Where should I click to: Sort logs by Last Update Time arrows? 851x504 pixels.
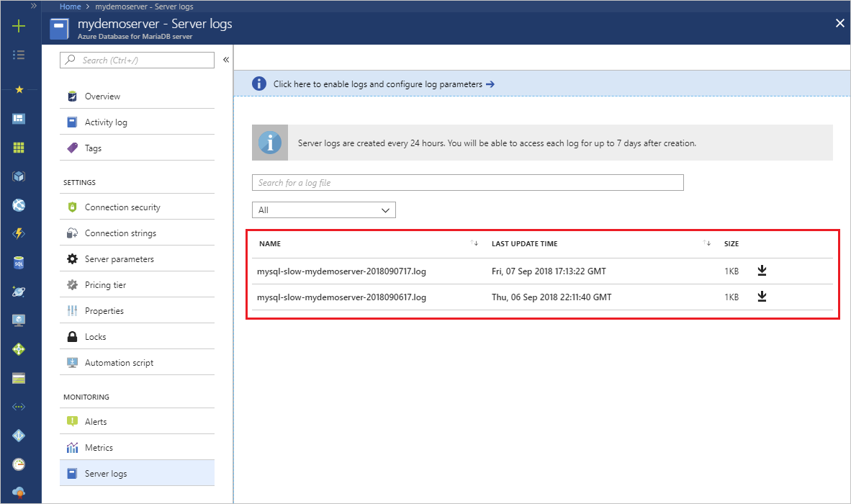pyautogui.click(x=706, y=243)
